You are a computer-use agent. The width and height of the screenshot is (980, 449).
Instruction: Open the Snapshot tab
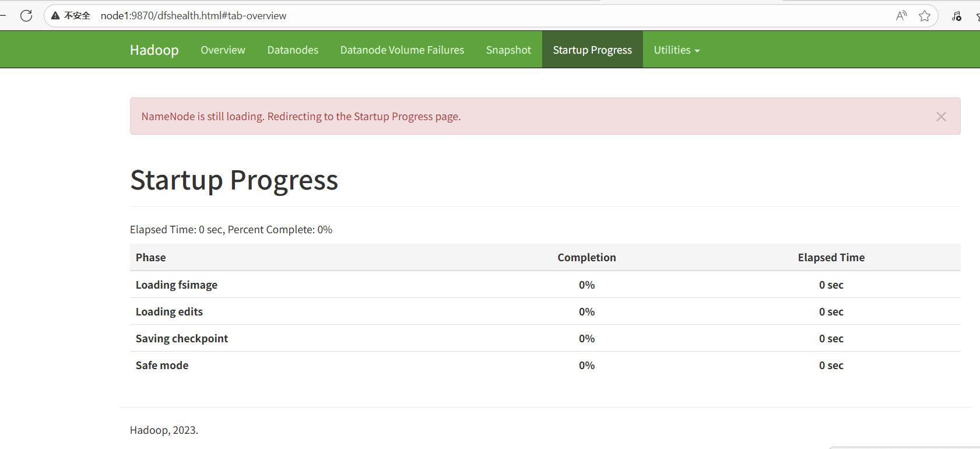(508, 50)
